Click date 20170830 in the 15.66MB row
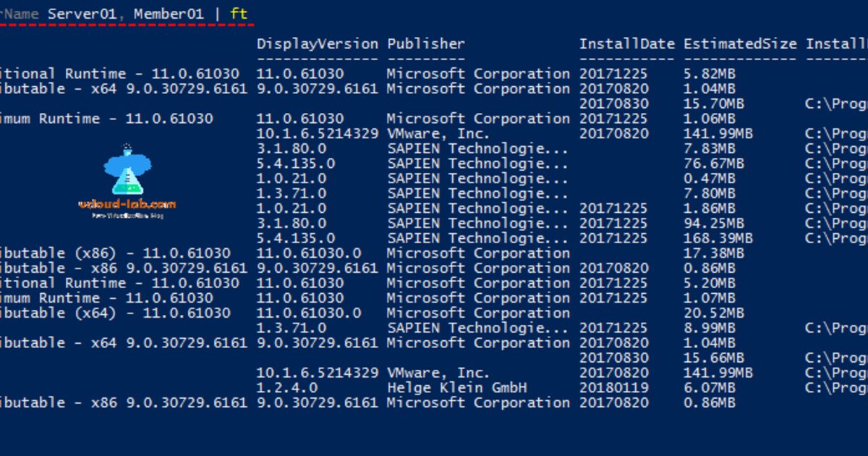 click(x=613, y=358)
